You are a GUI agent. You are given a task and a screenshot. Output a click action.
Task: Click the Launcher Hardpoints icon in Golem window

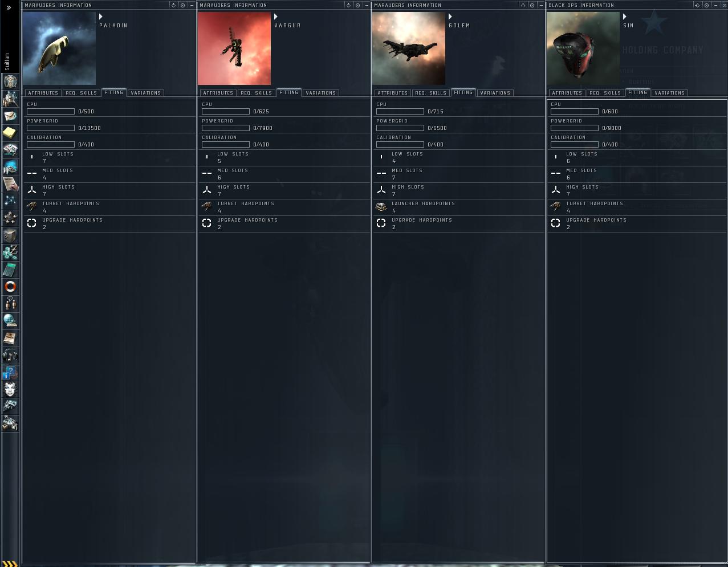381,207
